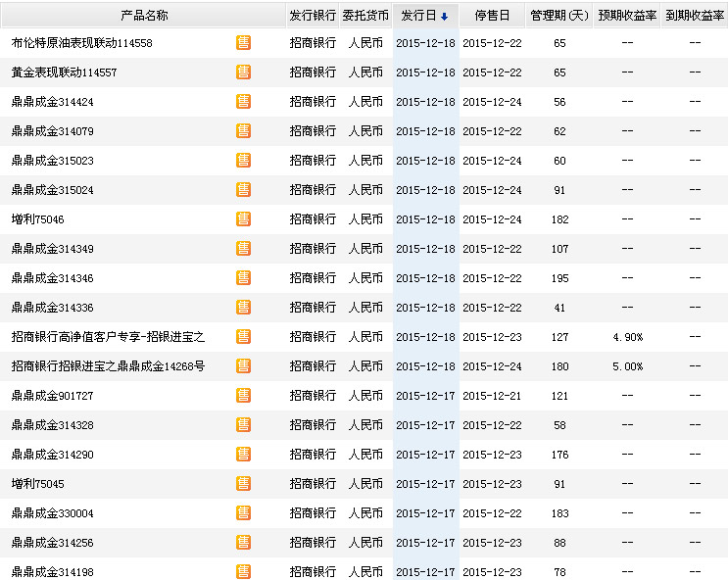Click the 售 icon for 鼎鼎成金14268号 row

(243, 365)
